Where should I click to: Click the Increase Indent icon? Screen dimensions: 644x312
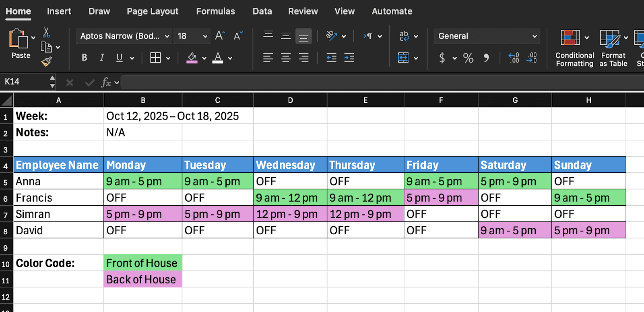(349, 58)
